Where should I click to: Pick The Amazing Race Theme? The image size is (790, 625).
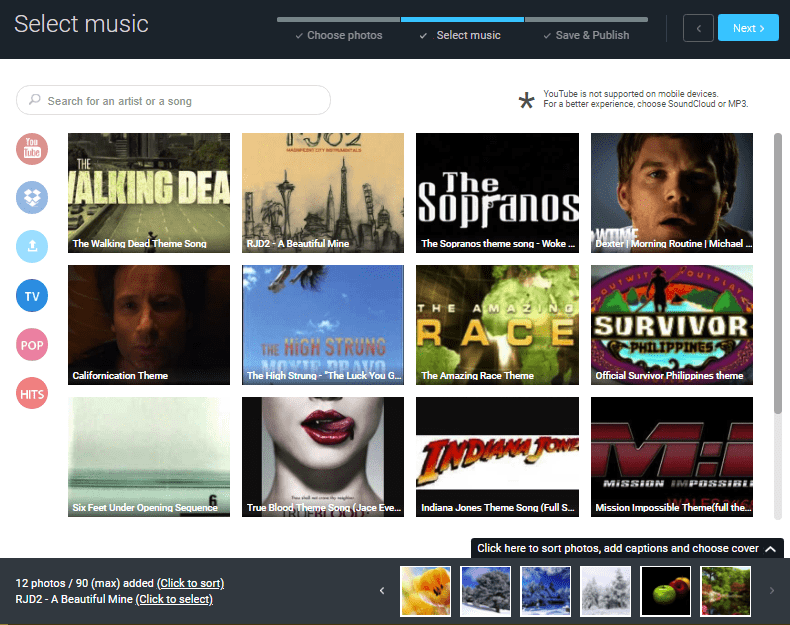click(x=497, y=325)
